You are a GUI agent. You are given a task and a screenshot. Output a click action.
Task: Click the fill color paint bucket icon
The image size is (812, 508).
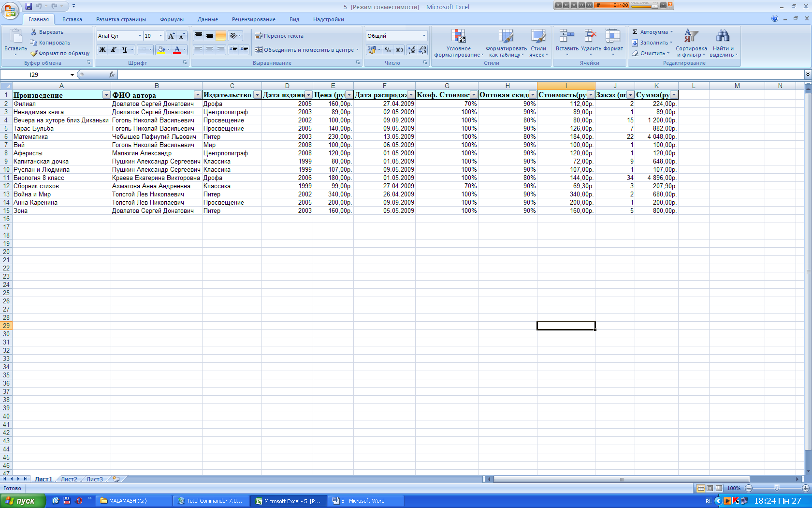tap(161, 50)
